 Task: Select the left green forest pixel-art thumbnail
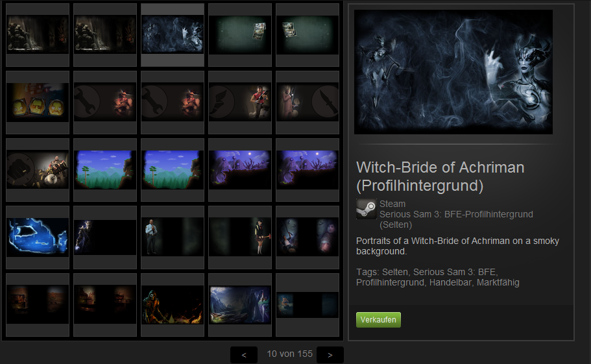click(x=105, y=169)
